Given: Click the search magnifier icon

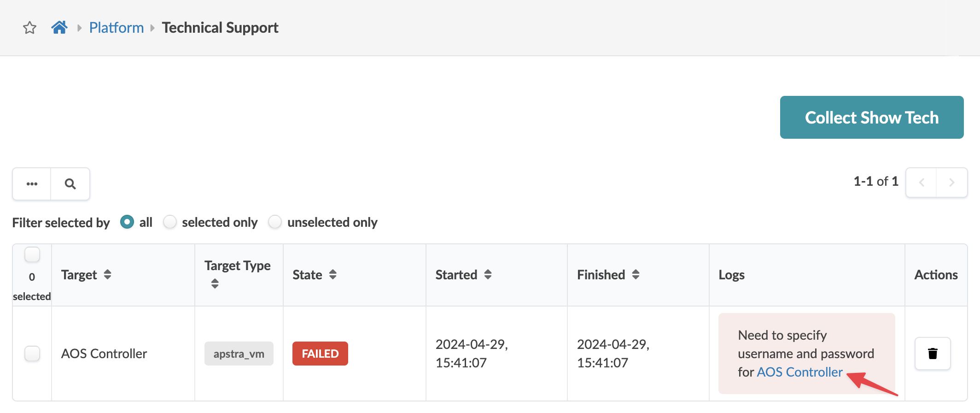Looking at the screenshot, I should tap(70, 184).
